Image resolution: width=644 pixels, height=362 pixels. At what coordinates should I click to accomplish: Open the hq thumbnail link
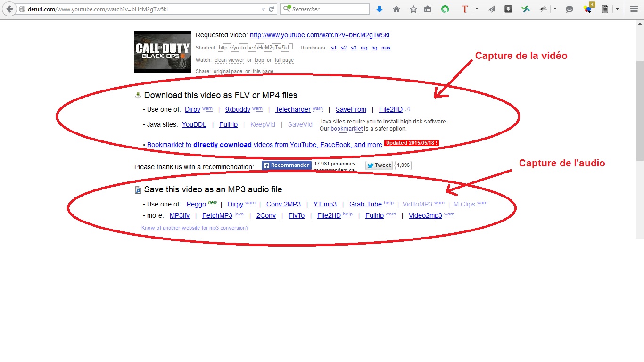(x=374, y=48)
